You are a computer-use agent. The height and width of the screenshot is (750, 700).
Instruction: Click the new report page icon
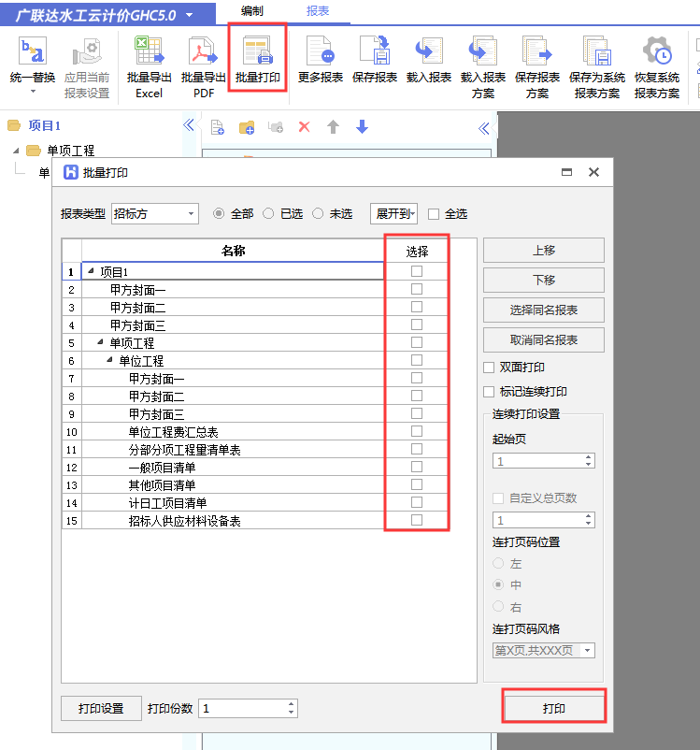coord(218,127)
